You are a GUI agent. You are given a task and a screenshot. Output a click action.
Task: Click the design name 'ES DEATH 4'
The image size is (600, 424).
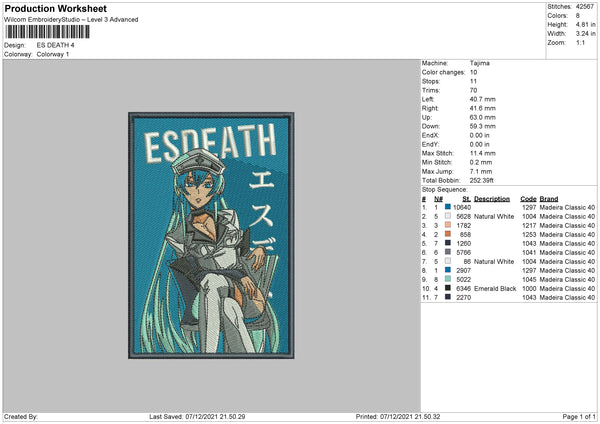pyautogui.click(x=55, y=45)
